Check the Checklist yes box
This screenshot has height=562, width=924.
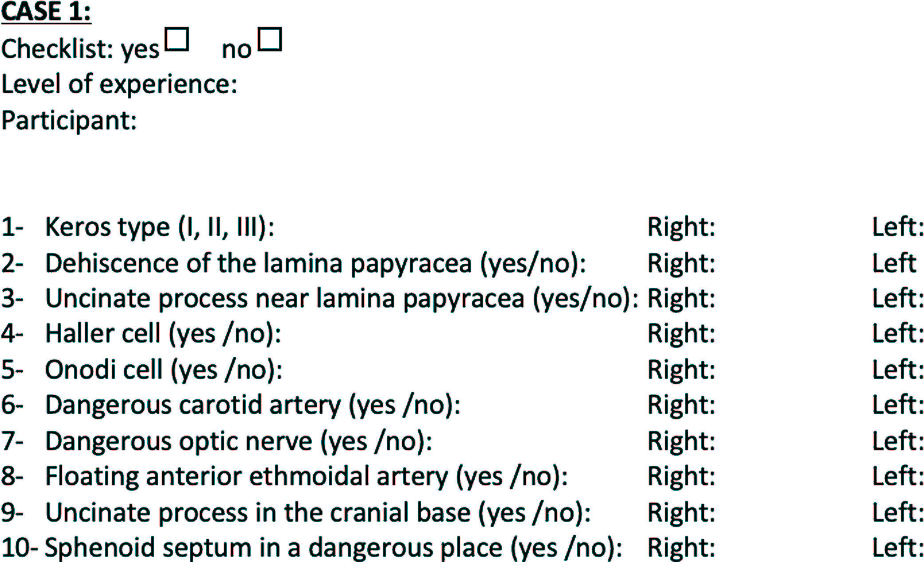point(177,39)
